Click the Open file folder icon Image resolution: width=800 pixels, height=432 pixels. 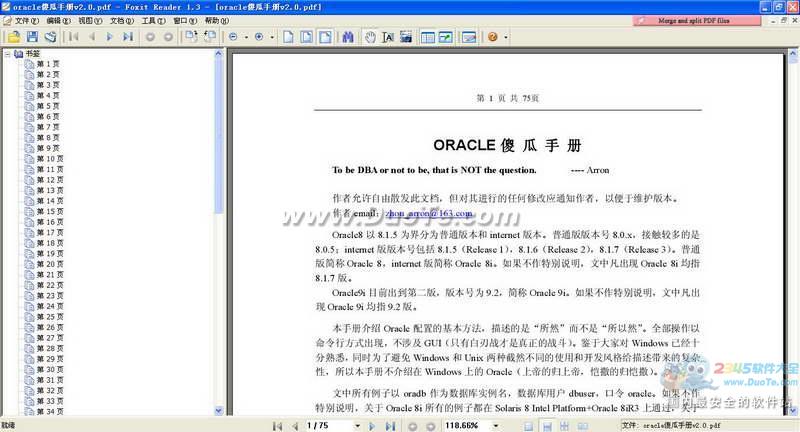(14, 37)
